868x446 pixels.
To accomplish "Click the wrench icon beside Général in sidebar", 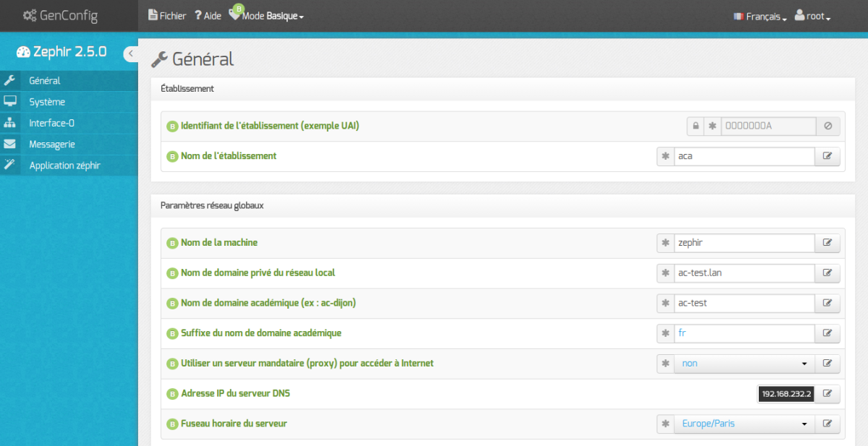I will pos(9,80).
